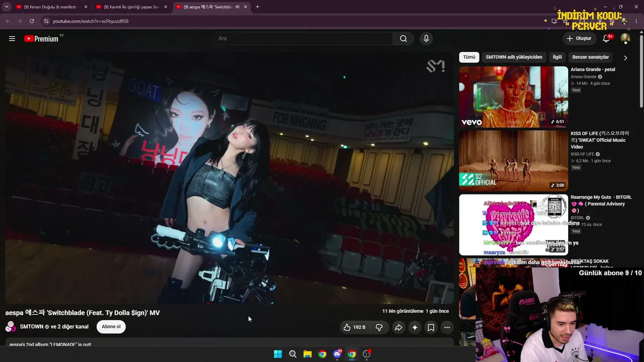The height and width of the screenshot is (362, 644).
Task: Dislike the Switchblade video
Action: pyautogui.click(x=379, y=327)
